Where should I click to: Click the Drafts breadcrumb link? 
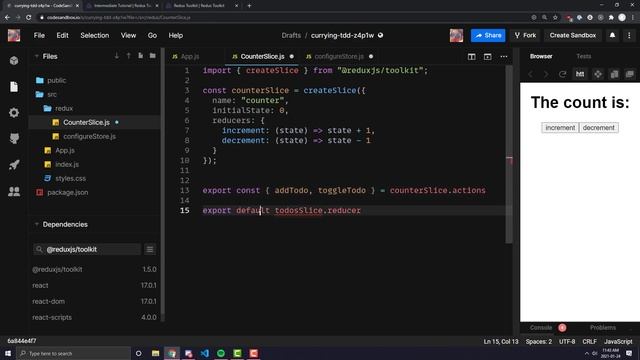[291, 36]
